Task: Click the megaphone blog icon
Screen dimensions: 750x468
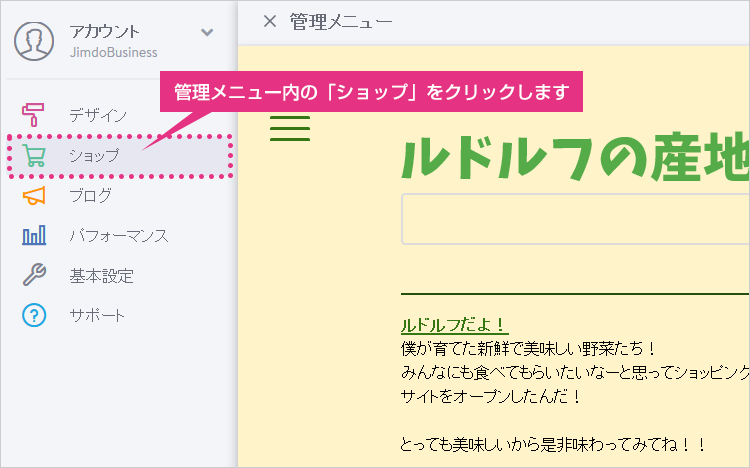Action: click(x=33, y=196)
